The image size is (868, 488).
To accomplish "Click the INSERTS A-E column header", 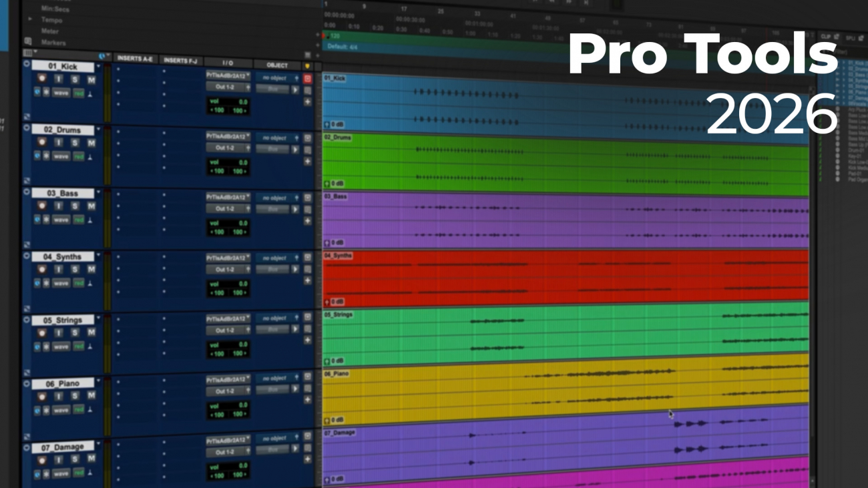I will 135,59.
